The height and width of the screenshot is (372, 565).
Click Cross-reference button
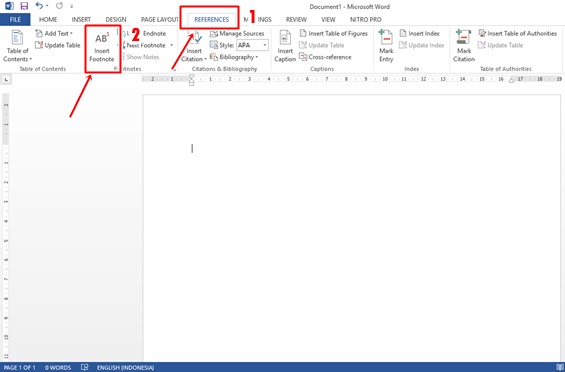click(x=325, y=57)
